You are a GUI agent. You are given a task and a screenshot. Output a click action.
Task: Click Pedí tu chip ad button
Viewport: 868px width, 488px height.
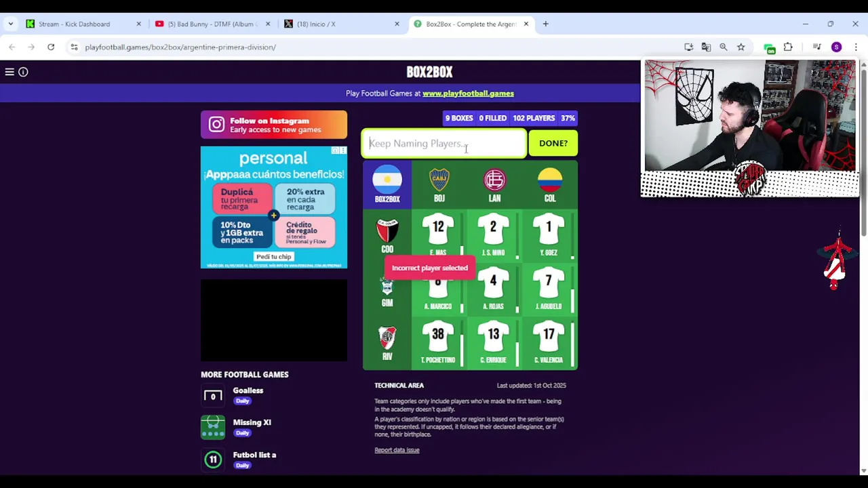click(273, 256)
